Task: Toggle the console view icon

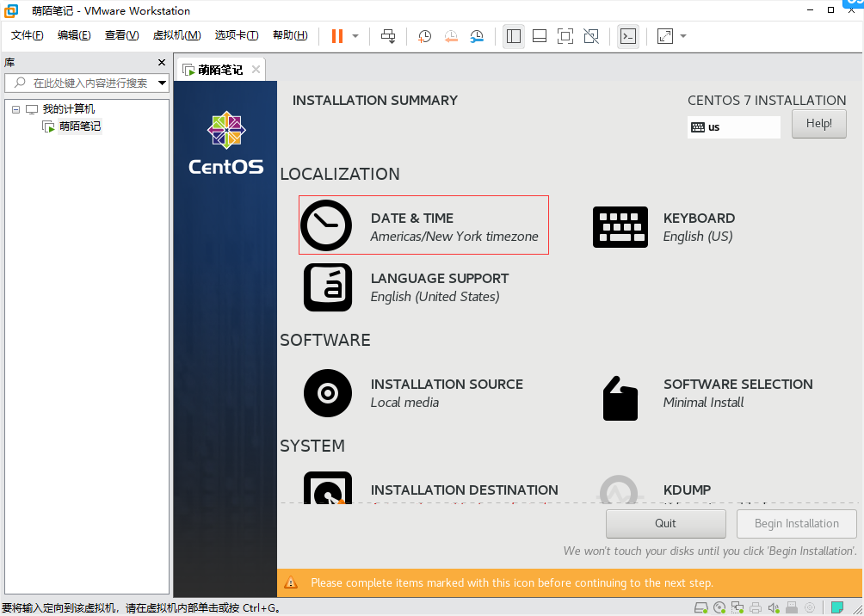Action: (x=628, y=36)
